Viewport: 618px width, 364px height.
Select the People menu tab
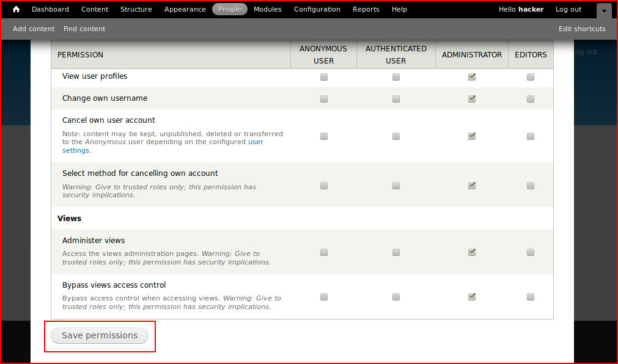tap(230, 9)
